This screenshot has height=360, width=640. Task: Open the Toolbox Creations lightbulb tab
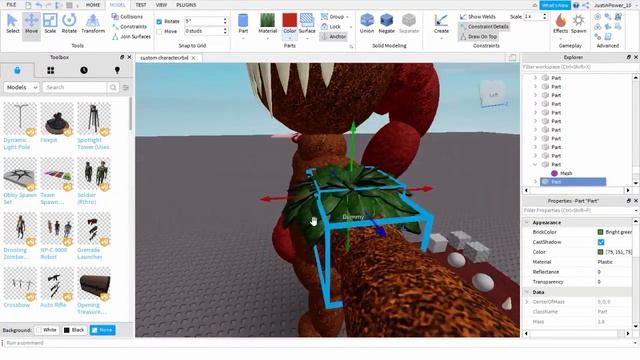tap(117, 70)
